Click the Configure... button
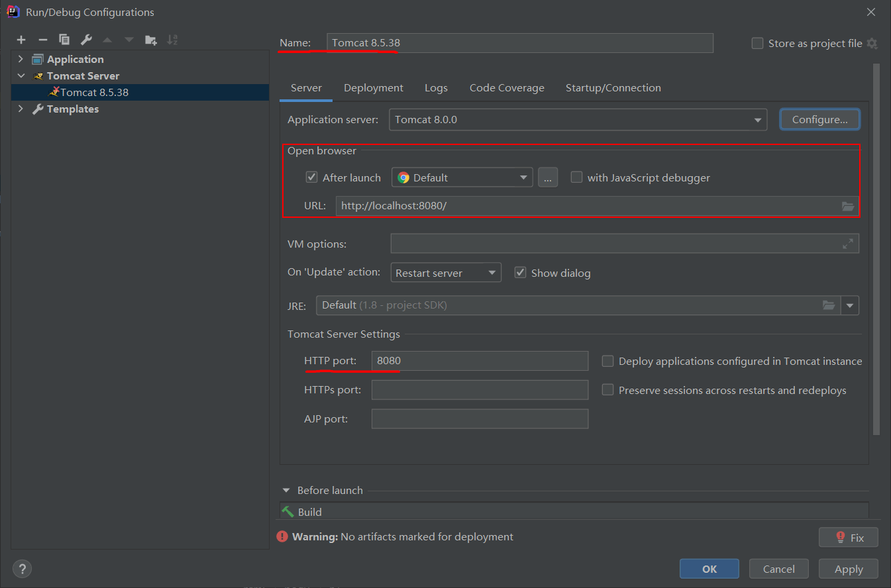891x588 pixels. (820, 120)
